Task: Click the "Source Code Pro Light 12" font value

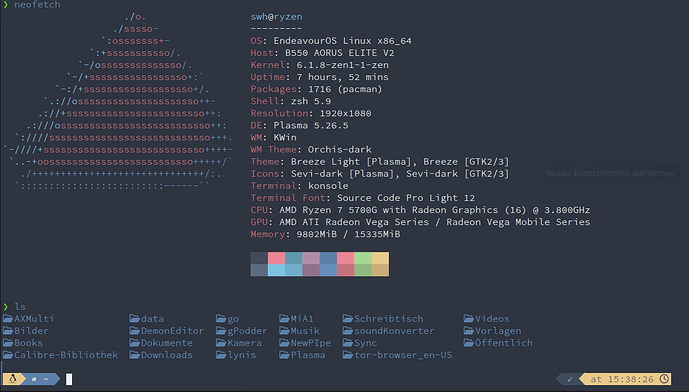Action: 406,198
